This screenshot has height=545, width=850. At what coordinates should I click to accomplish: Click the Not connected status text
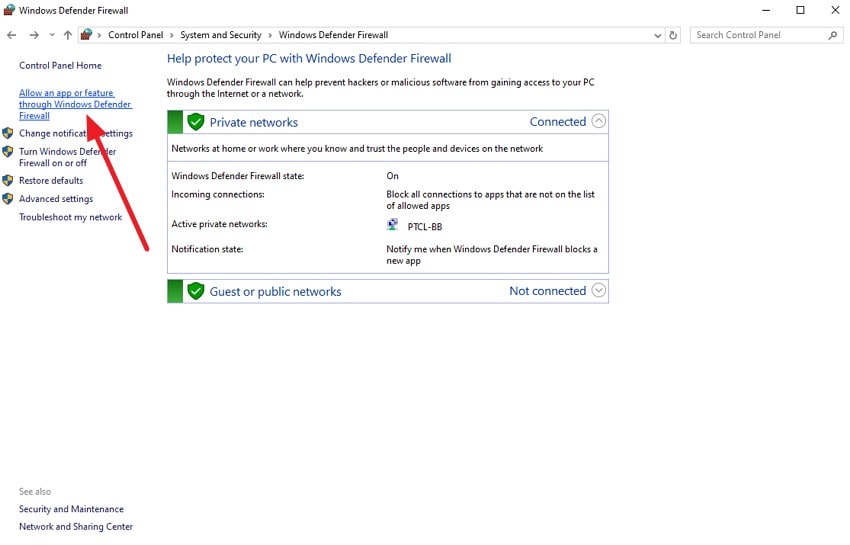pyautogui.click(x=548, y=291)
